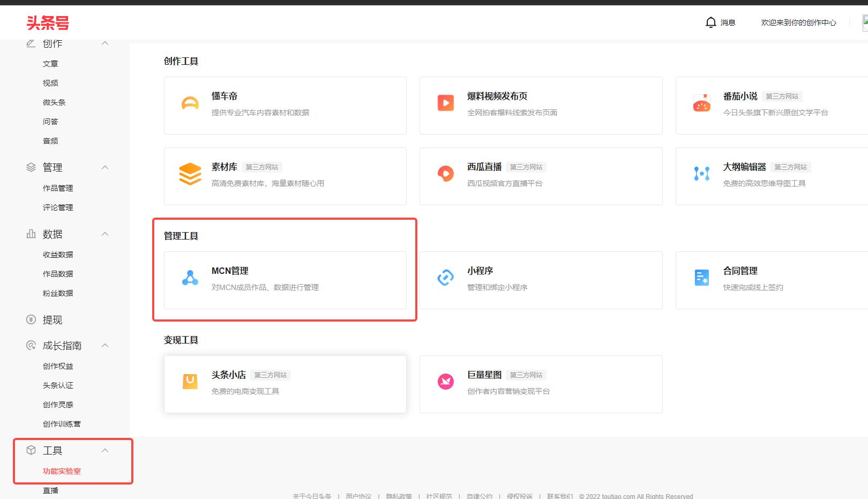Go to 收益数据 in sidebar
868x499 pixels.
coord(58,255)
